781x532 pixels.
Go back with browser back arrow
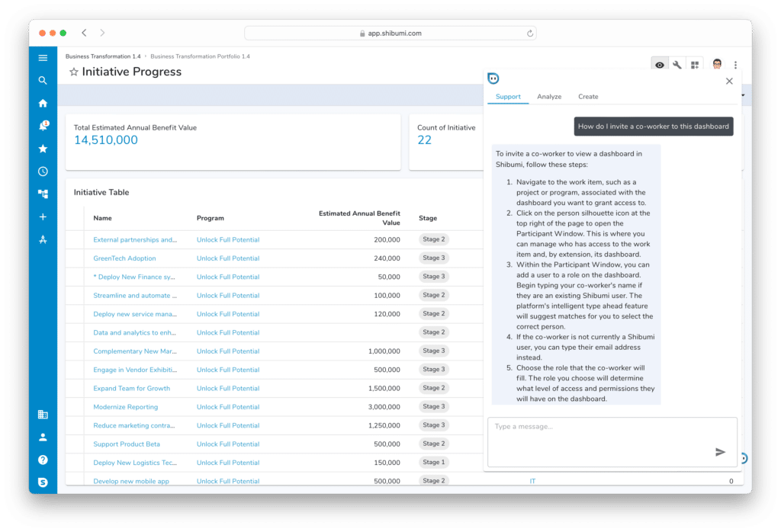(x=84, y=33)
